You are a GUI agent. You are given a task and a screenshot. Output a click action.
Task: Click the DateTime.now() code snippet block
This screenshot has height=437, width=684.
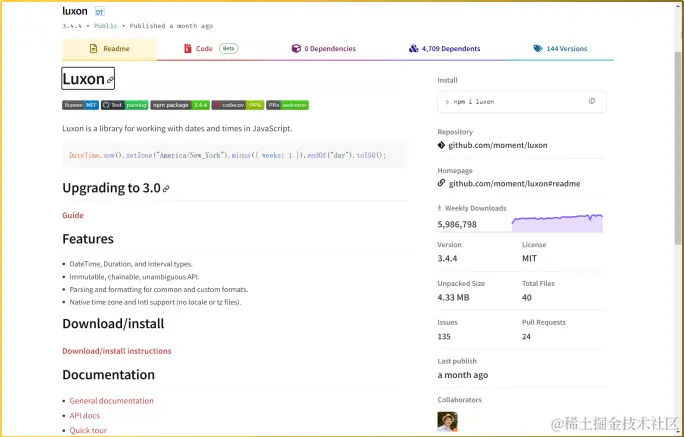235,155
